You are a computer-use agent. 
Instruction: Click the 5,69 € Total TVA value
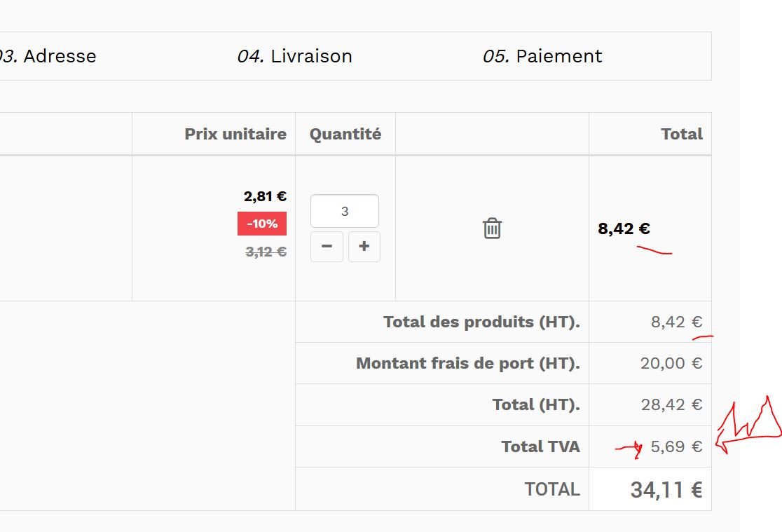tap(675, 446)
